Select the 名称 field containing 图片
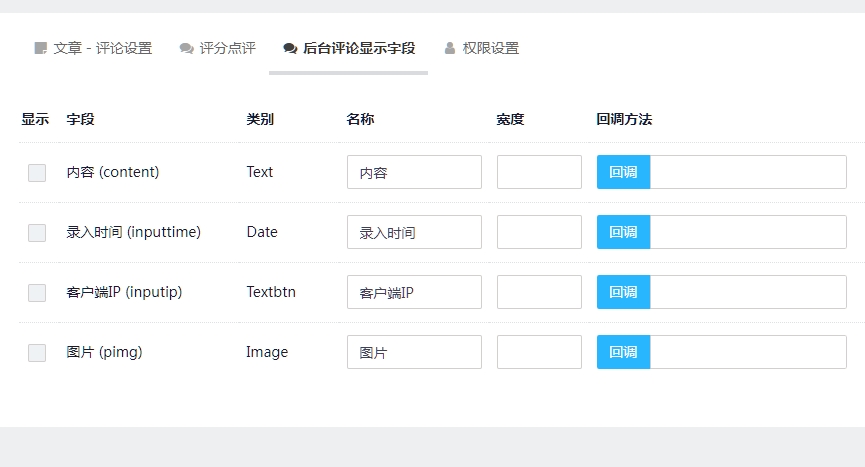 coord(414,352)
